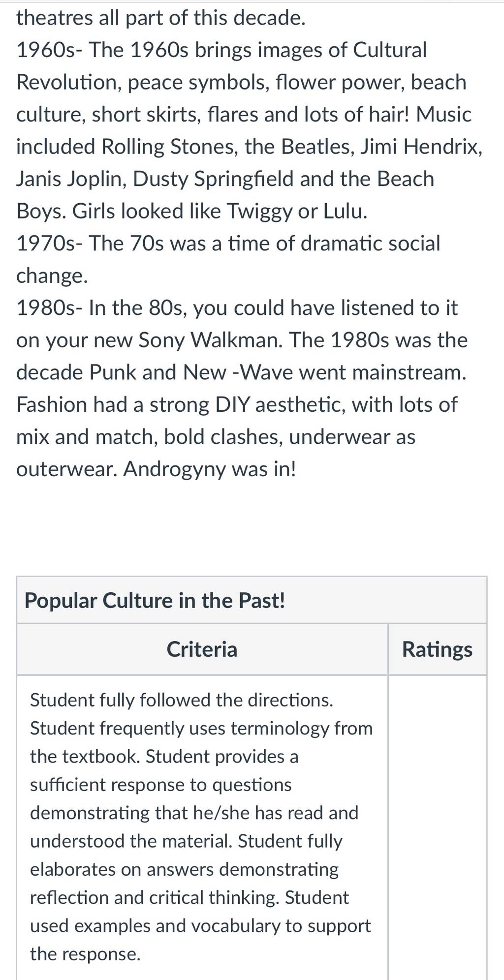
Task: Click the words 'Twiggy or Lulu'
Action: click(297, 212)
